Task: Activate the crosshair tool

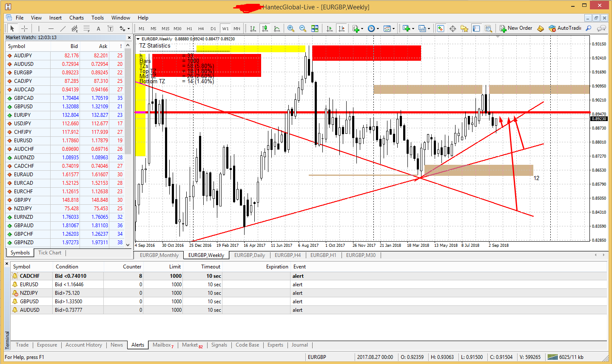Action: (x=25, y=28)
